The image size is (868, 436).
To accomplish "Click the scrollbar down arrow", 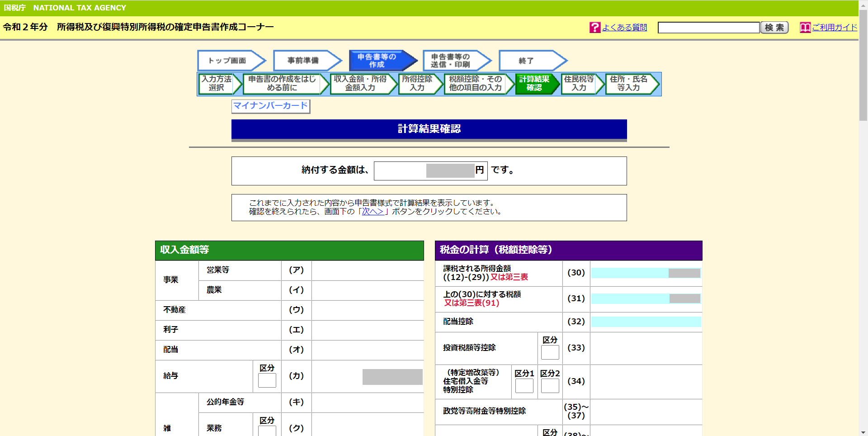I will coord(863,432).
